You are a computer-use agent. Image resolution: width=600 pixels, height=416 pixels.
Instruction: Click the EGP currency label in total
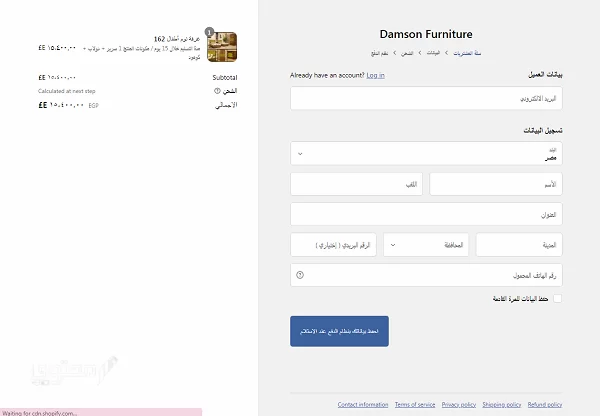[93, 105]
